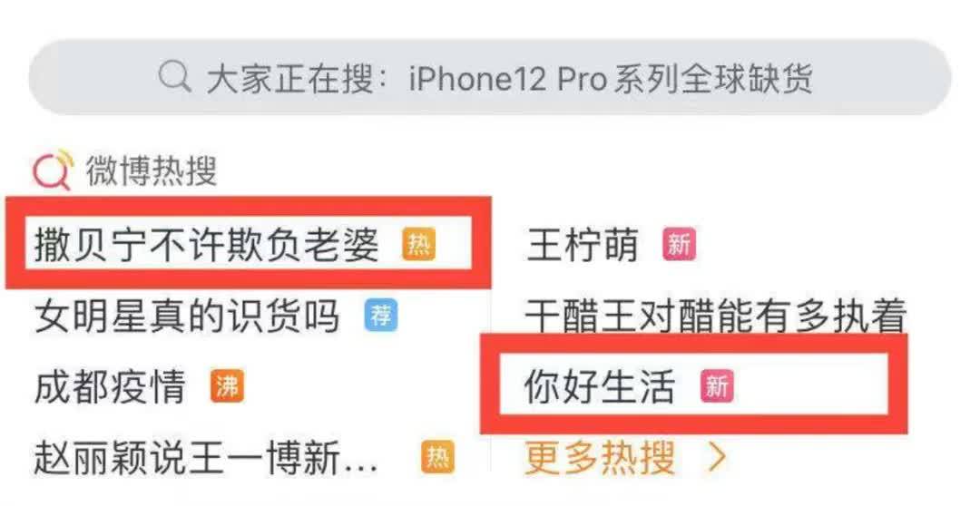Click the search field suggesting iPhone12 Pro
Image resolution: width=980 pixels, height=506 pixels.
click(x=490, y=77)
